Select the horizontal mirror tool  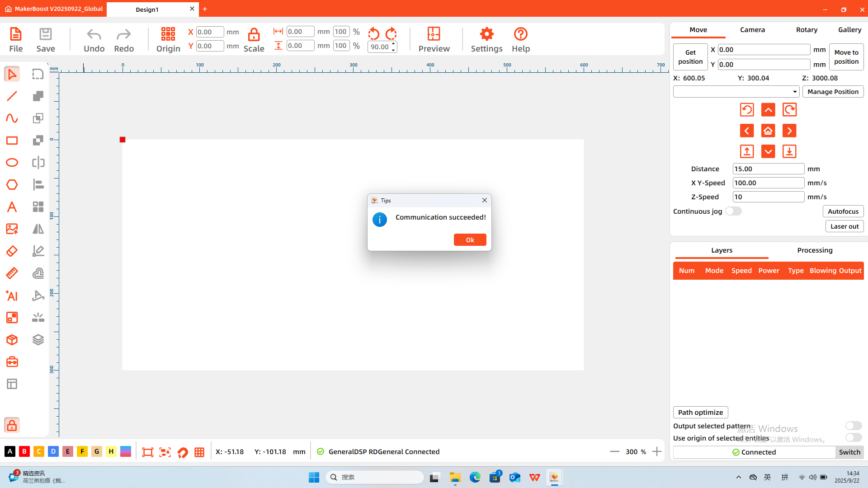(x=38, y=229)
